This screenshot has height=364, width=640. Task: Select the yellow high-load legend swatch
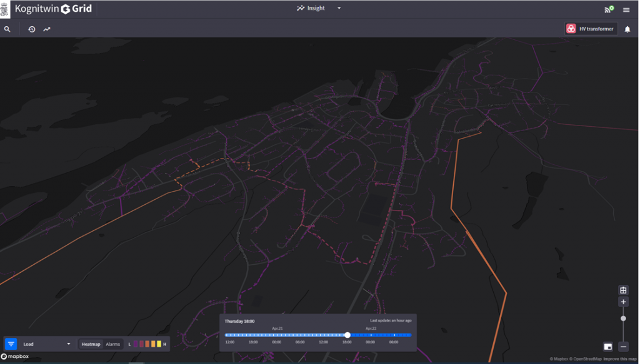(x=159, y=344)
